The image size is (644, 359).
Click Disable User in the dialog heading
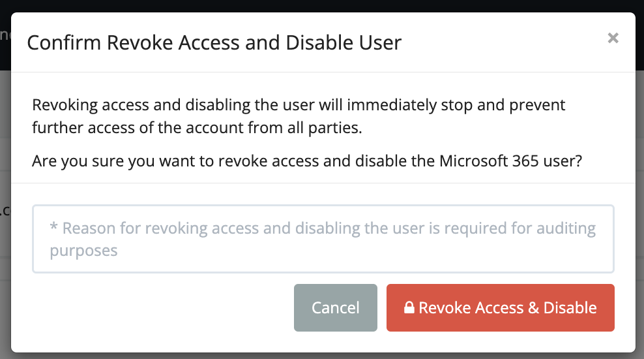344,42
